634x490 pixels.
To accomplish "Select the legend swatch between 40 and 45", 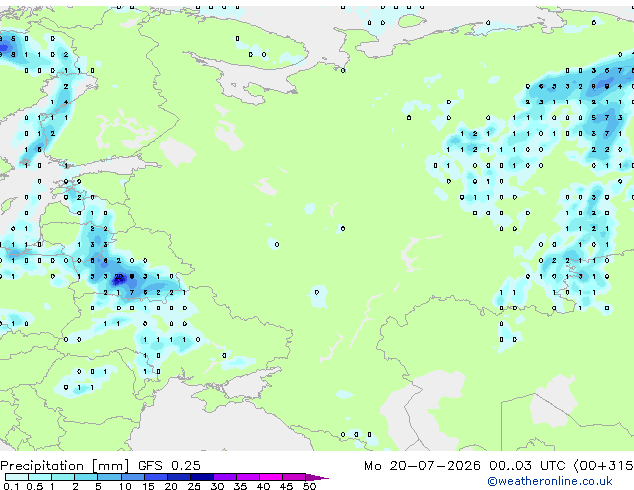I will click(x=271, y=477).
